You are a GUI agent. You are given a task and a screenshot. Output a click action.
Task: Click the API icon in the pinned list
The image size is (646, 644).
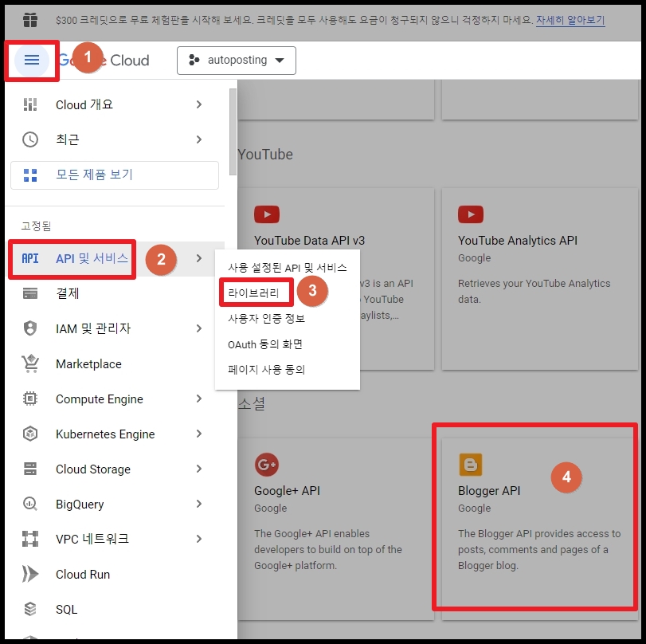(x=30, y=258)
